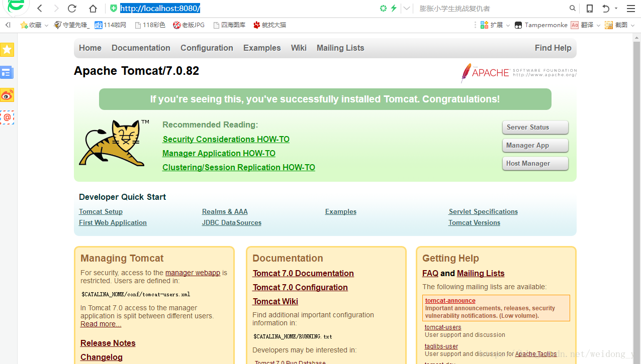The width and height of the screenshot is (641, 364).
Task: Open the 守望先锋 bookmark
Action: pyautogui.click(x=71, y=25)
